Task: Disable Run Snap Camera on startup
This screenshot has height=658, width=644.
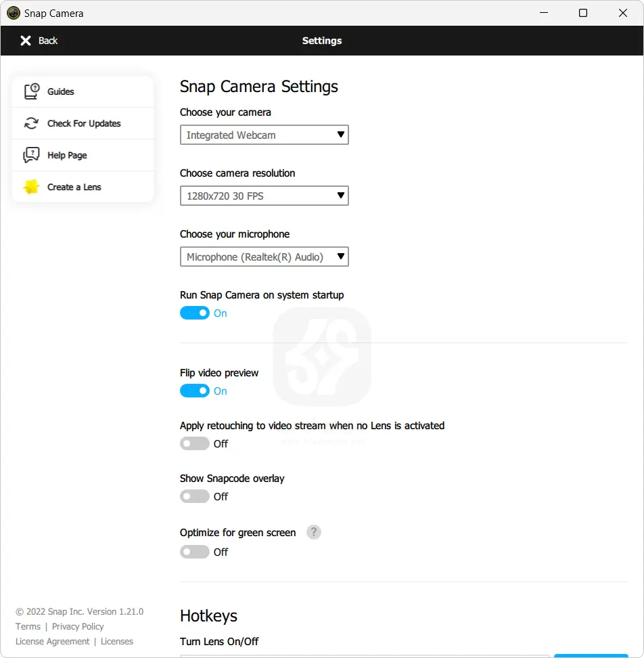Action: pos(195,313)
